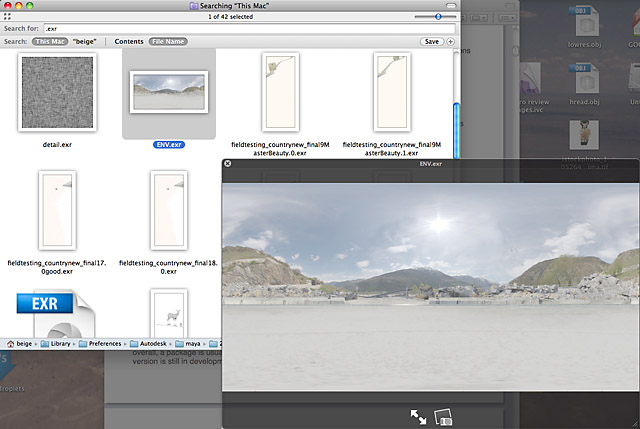
Task: Add a search criterion with the plus button
Action: click(x=451, y=42)
